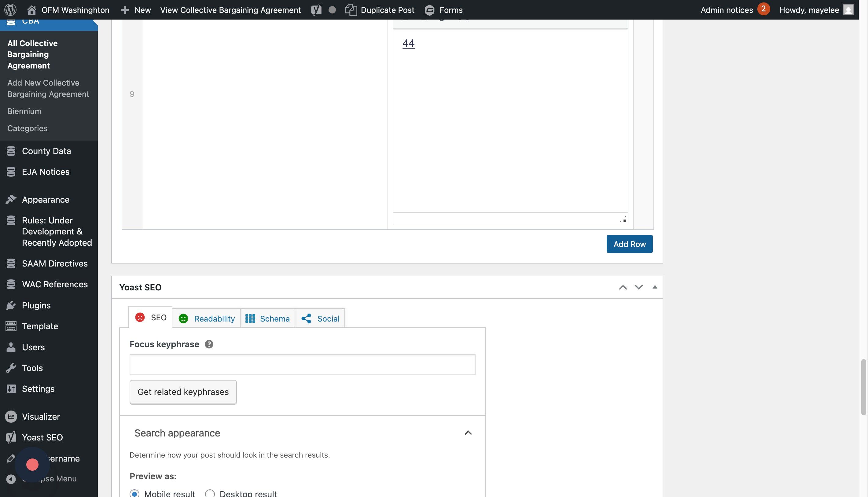Click Get related keyphrases button
Screen dimensions: 868x497
point(183,392)
